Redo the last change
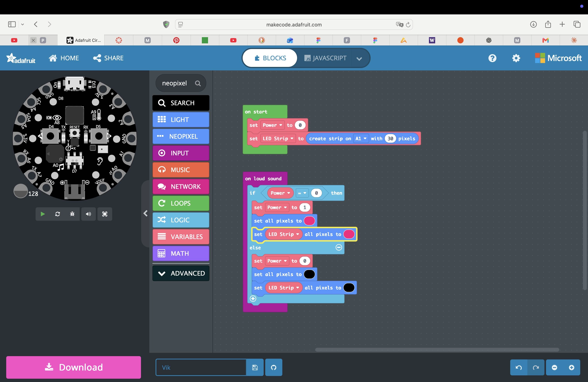The width and height of the screenshot is (588, 382). pos(536,367)
